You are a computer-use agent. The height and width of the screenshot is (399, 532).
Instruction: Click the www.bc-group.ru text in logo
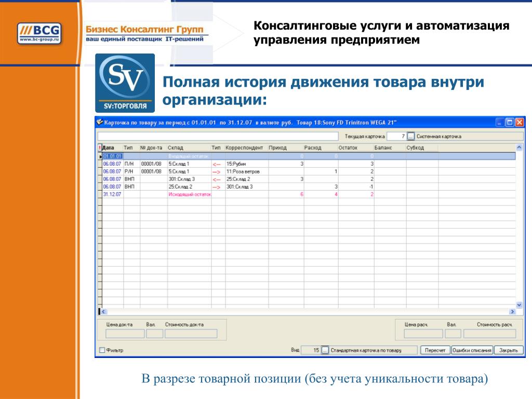pos(39,39)
